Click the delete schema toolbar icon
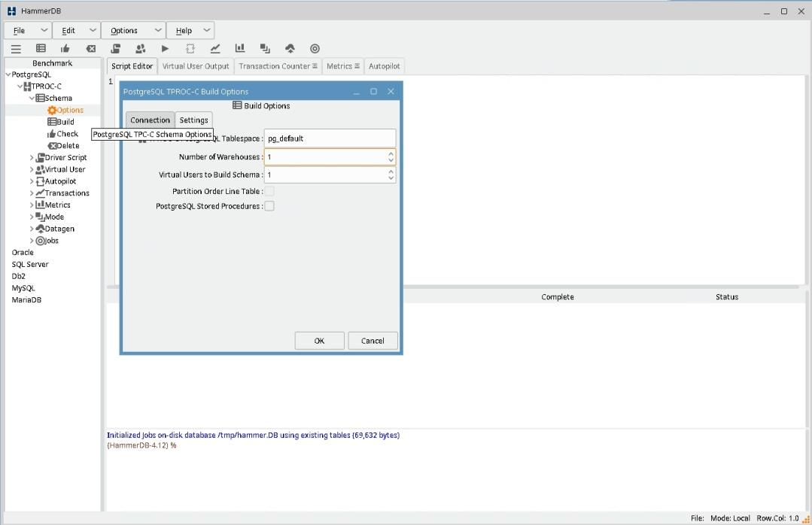 click(x=90, y=48)
